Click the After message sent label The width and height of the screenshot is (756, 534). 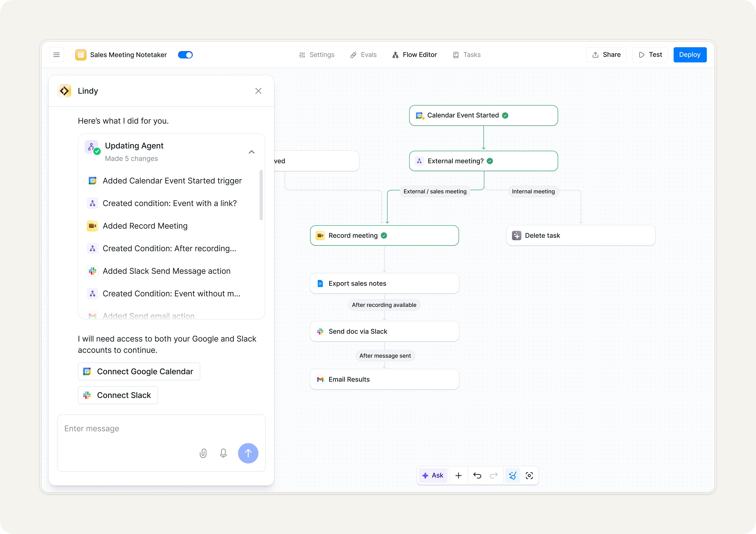[385, 356]
